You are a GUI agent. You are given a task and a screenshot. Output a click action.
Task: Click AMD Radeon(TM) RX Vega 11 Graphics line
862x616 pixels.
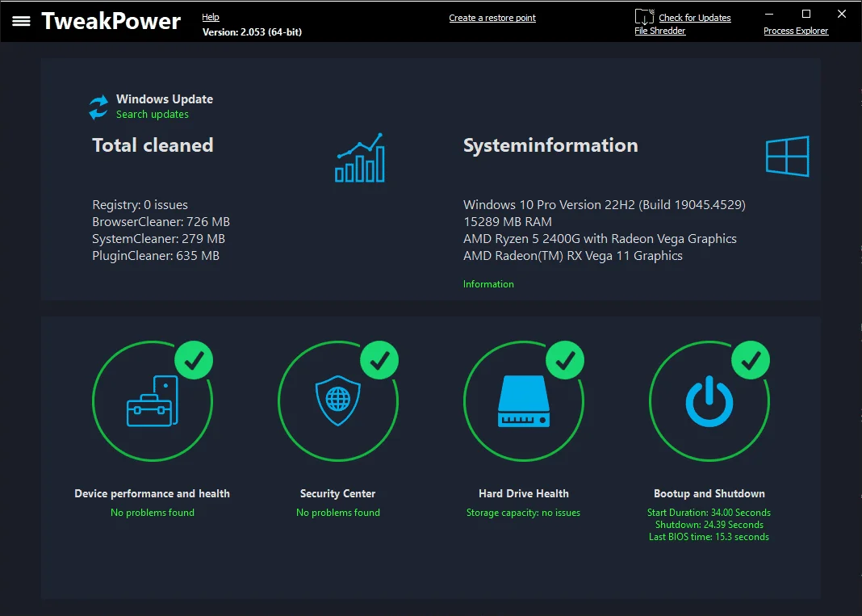click(573, 256)
